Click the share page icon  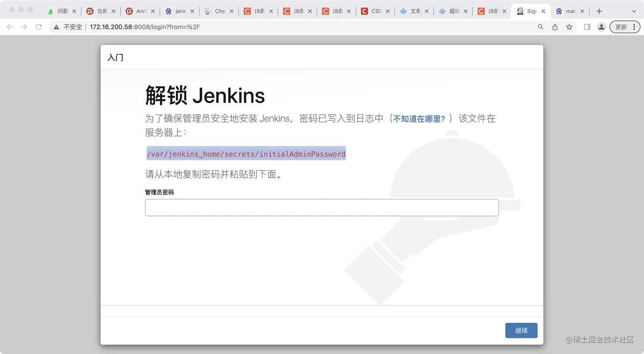click(555, 27)
